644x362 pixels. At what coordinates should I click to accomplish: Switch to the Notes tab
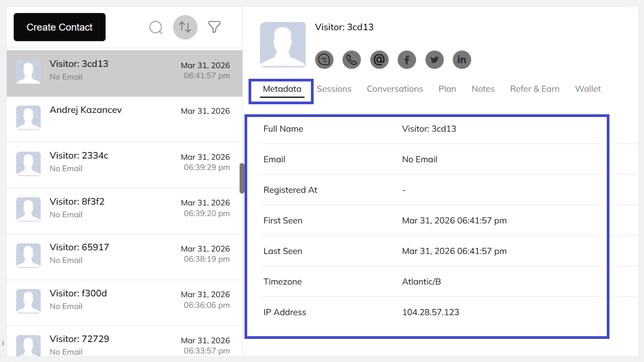pyautogui.click(x=483, y=89)
